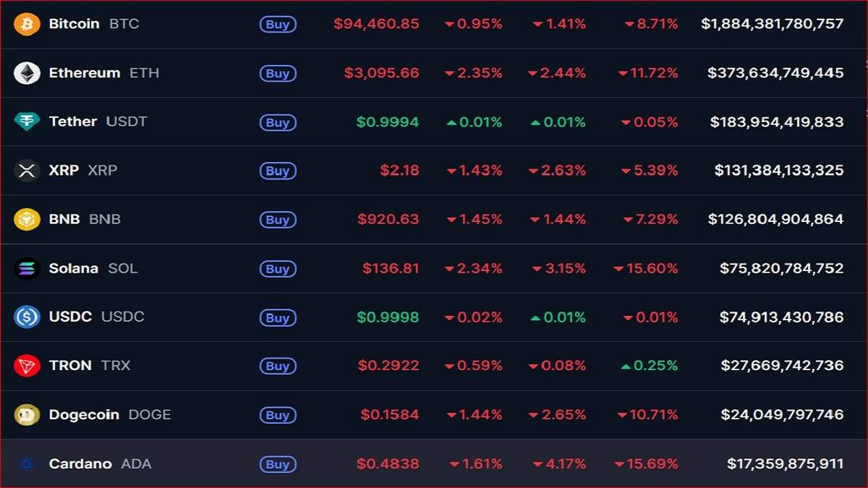Click the Bitcoin orange coin icon

[x=27, y=24]
